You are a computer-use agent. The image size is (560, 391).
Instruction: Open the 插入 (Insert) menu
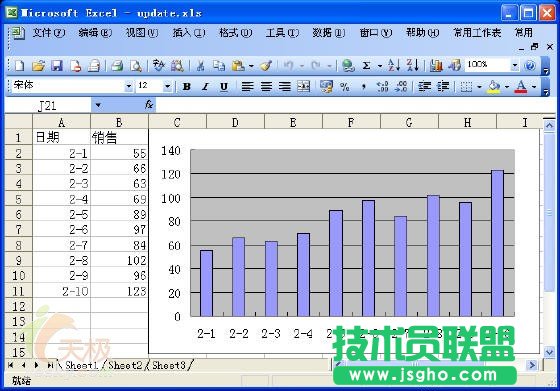[x=189, y=33]
